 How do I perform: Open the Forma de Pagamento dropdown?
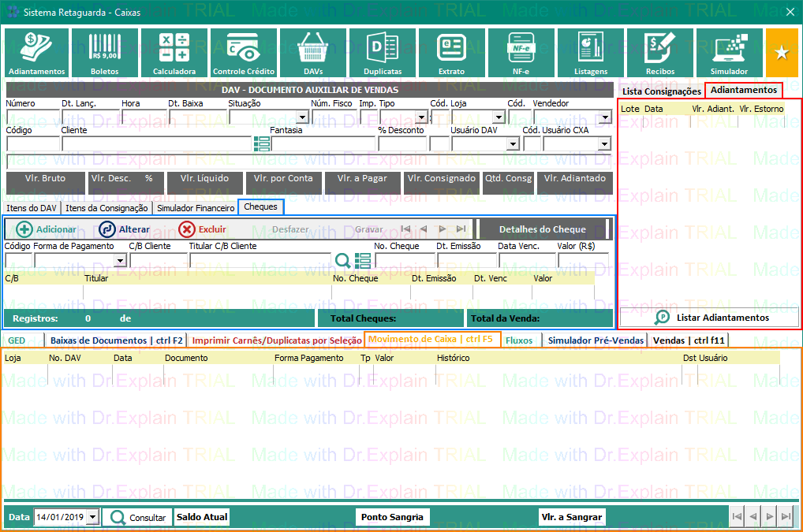pos(120,261)
